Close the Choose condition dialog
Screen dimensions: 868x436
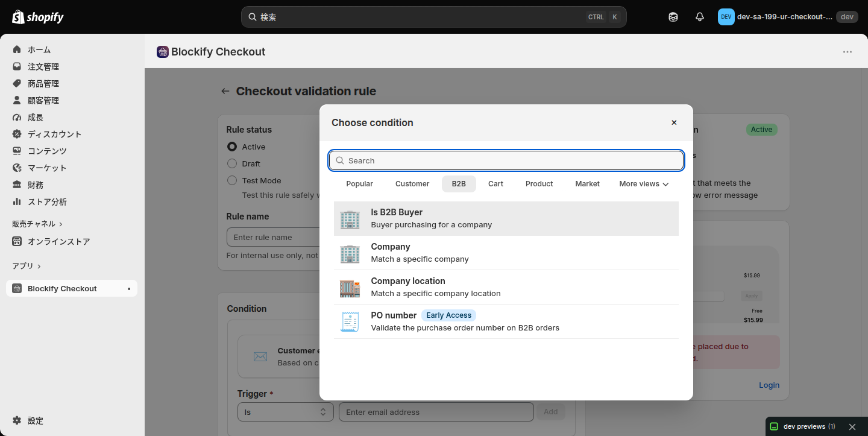coord(674,122)
